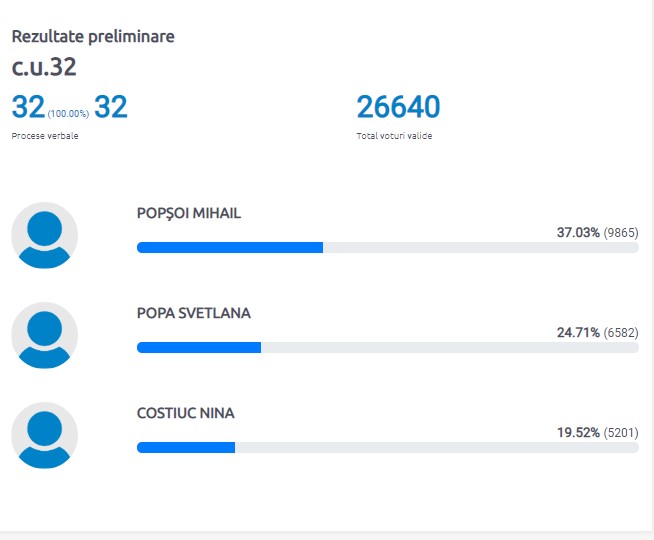Screen dimensions: 654x540
Task: Click the Procese verbale label
Action: click(x=45, y=136)
